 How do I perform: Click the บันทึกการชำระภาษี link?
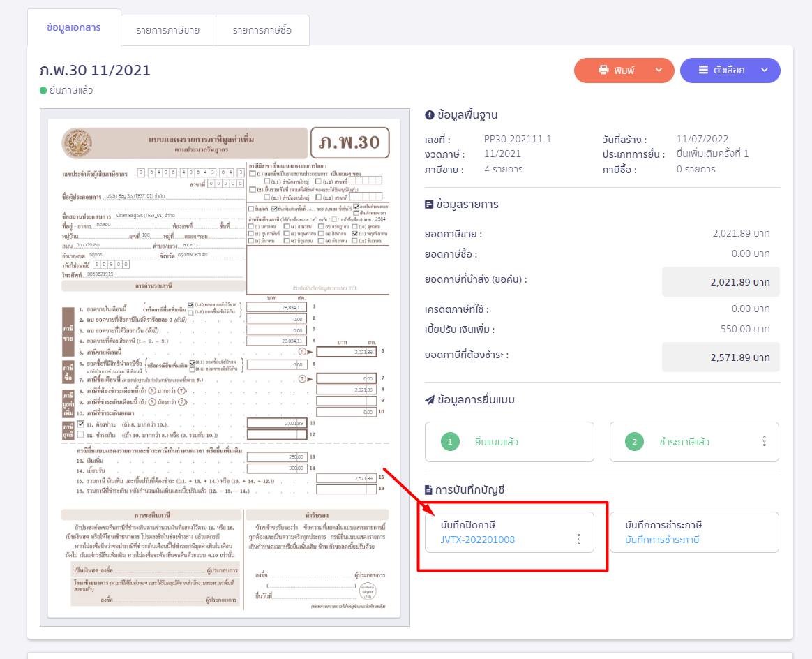click(x=662, y=540)
